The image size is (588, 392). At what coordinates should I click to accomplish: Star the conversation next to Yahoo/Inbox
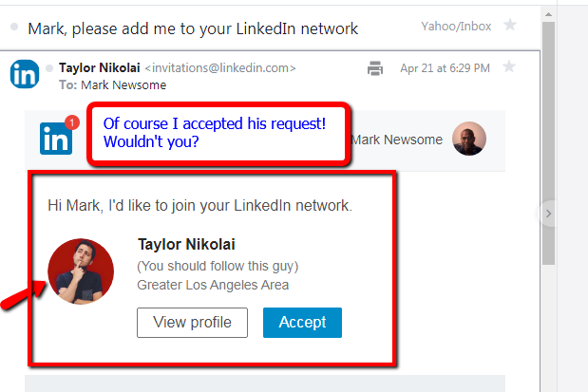[510, 26]
